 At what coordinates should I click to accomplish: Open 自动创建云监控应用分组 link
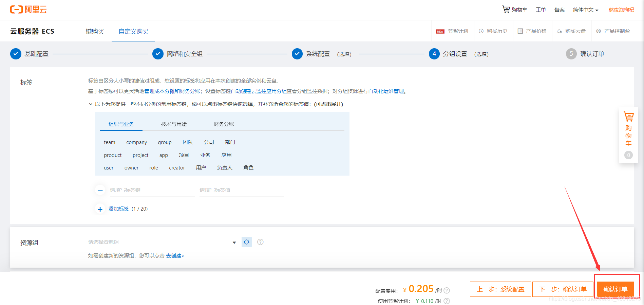pyautogui.click(x=259, y=91)
